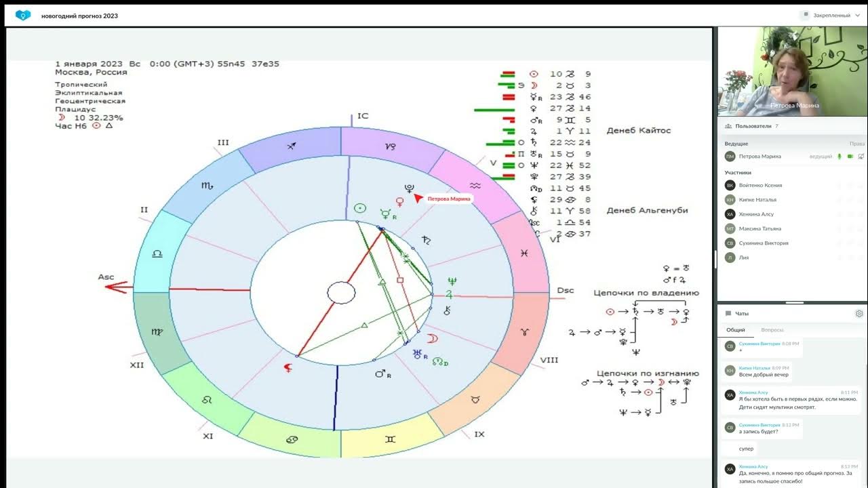Click Кипке Наталья name in chat

[x=754, y=368]
